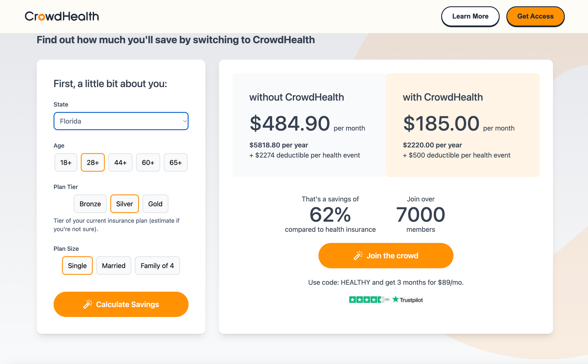
Task: Select Family of 4 plan size
Action: click(x=157, y=266)
